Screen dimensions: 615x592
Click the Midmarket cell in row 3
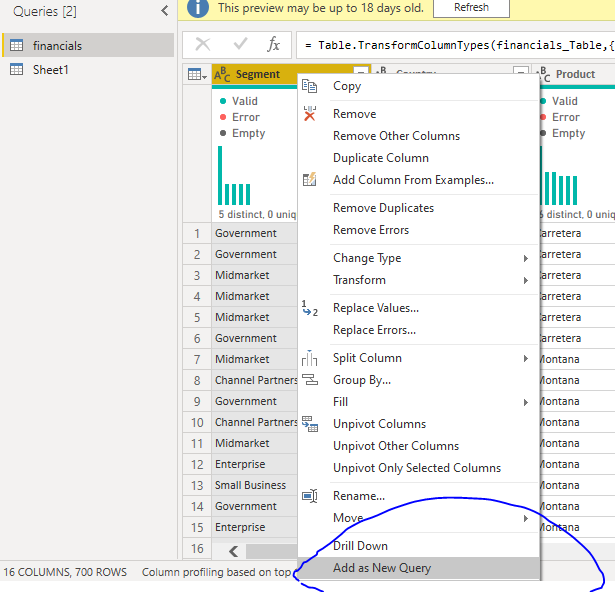tap(255, 275)
